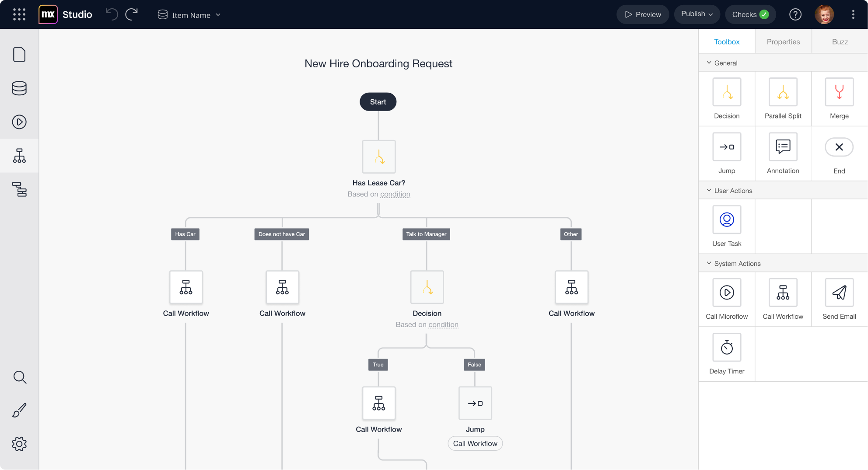Select the Jump node on canvas

(x=475, y=403)
